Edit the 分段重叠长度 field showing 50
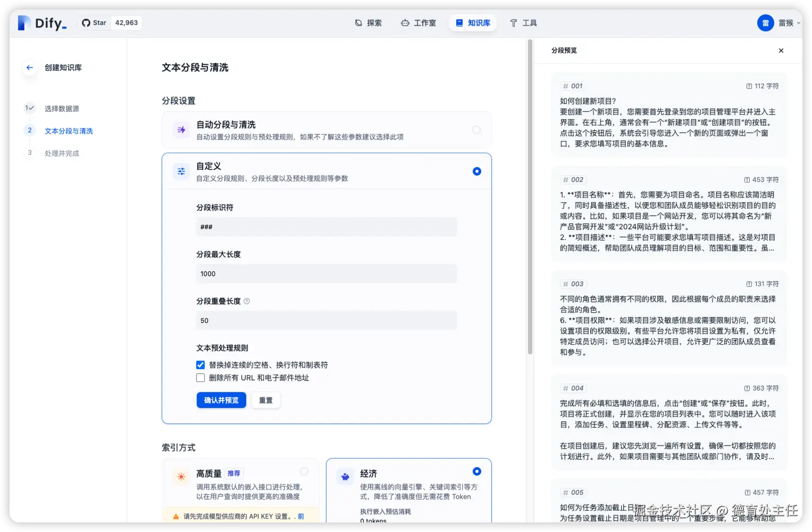This screenshot has width=812, height=532. coord(327,321)
